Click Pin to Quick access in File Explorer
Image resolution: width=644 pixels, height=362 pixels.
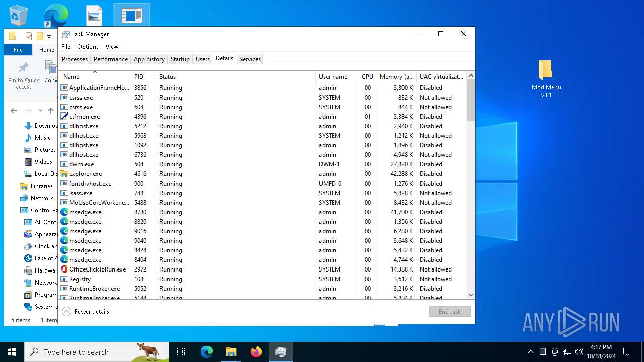coord(23,76)
